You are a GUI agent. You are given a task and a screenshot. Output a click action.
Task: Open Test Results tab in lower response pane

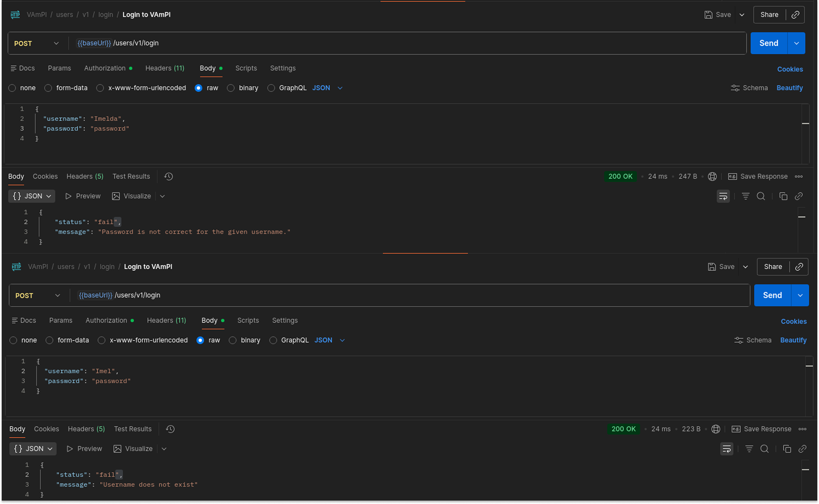point(133,429)
